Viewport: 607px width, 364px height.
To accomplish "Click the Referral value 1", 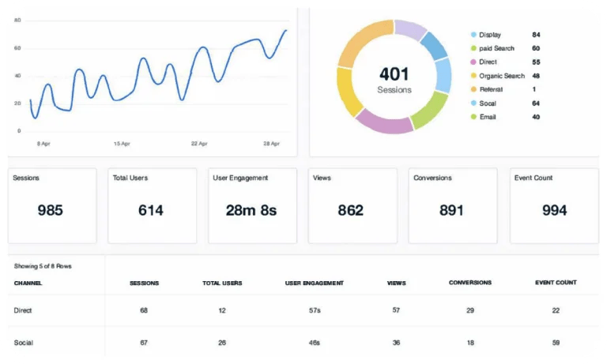I will point(533,89).
